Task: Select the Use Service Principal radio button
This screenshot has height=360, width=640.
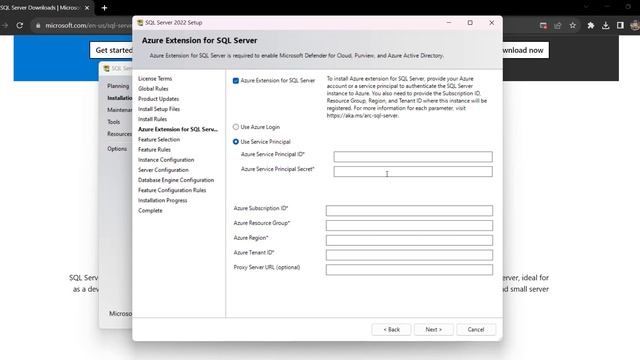Action: pos(236,142)
